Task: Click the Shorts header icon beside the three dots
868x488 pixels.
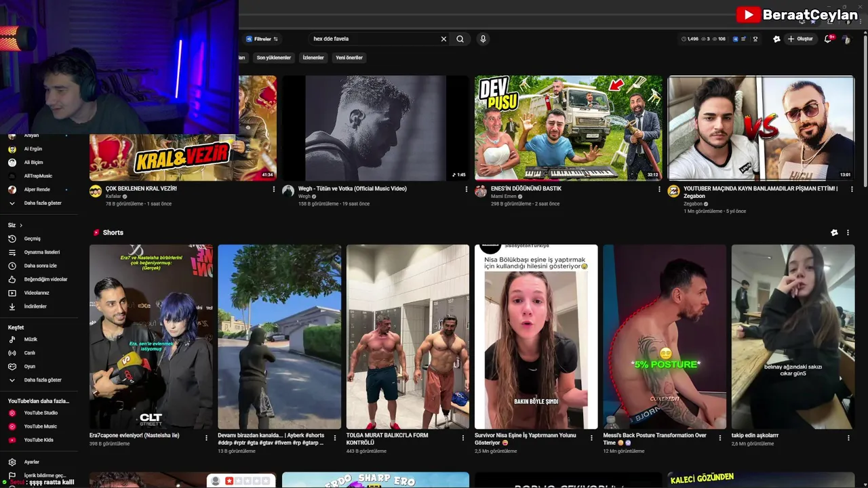Action: tap(834, 232)
